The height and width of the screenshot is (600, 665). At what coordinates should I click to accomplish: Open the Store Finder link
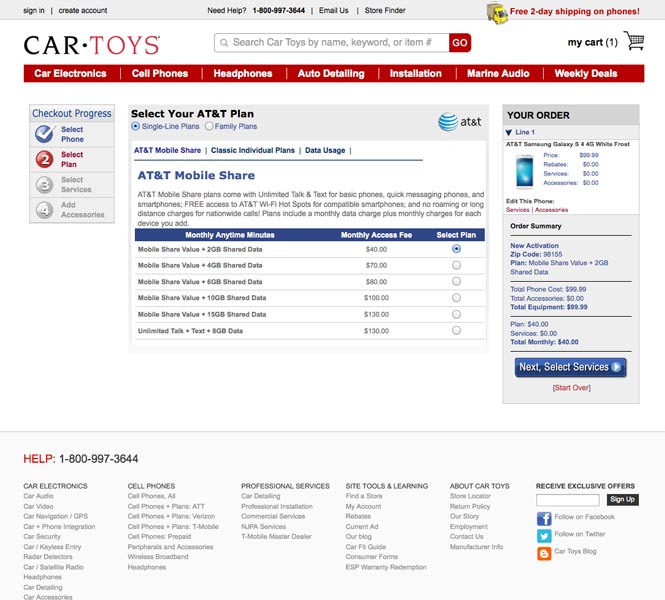[385, 10]
